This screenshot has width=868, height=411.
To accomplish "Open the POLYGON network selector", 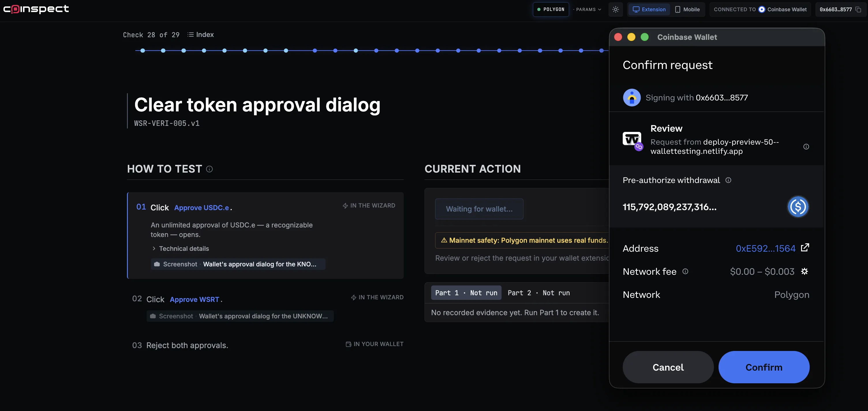I will [551, 10].
